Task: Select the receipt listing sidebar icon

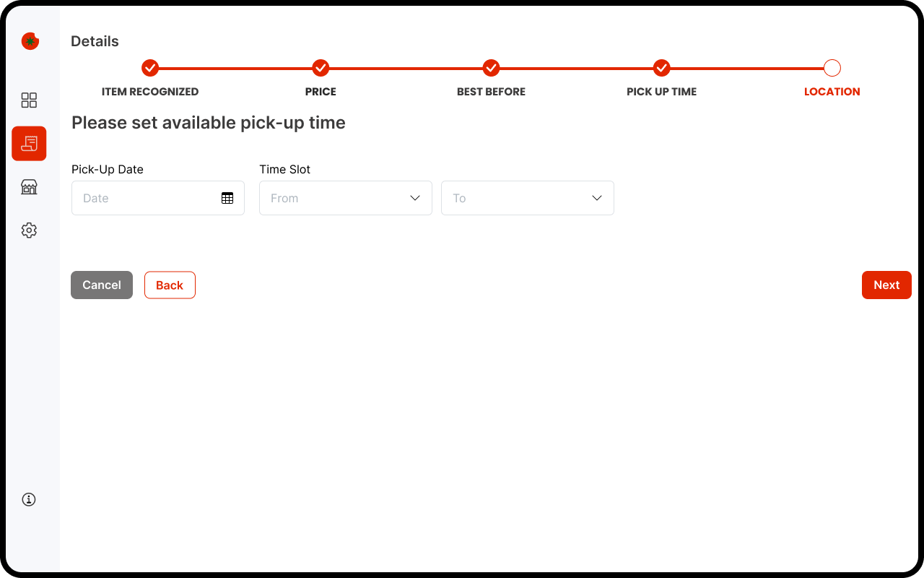Action: point(29,144)
